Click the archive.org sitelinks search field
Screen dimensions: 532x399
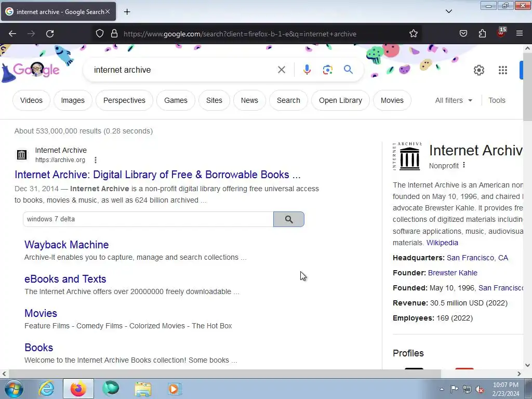[x=148, y=219]
